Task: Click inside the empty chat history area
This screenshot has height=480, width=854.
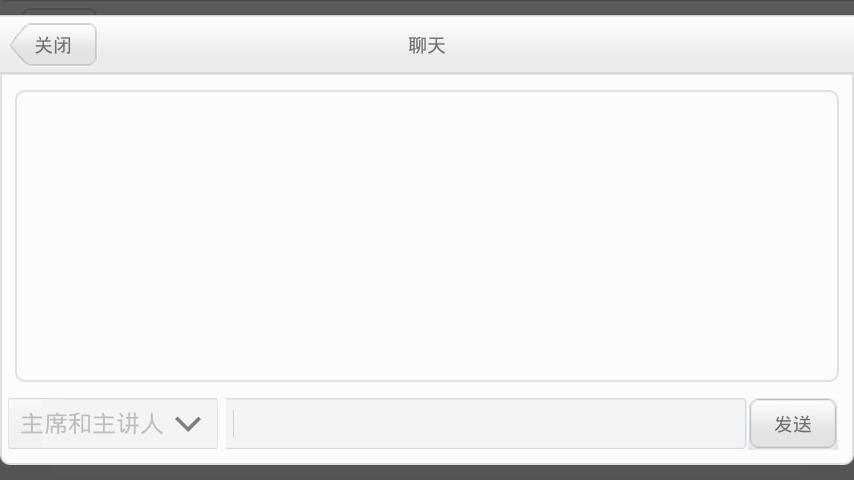Action: (x=426, y=236)
